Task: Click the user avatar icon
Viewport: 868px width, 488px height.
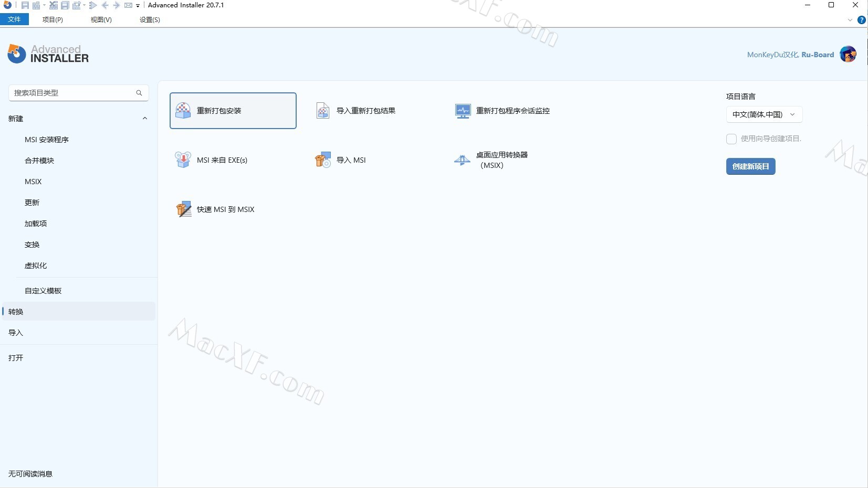Action: [x=848, y=54]
